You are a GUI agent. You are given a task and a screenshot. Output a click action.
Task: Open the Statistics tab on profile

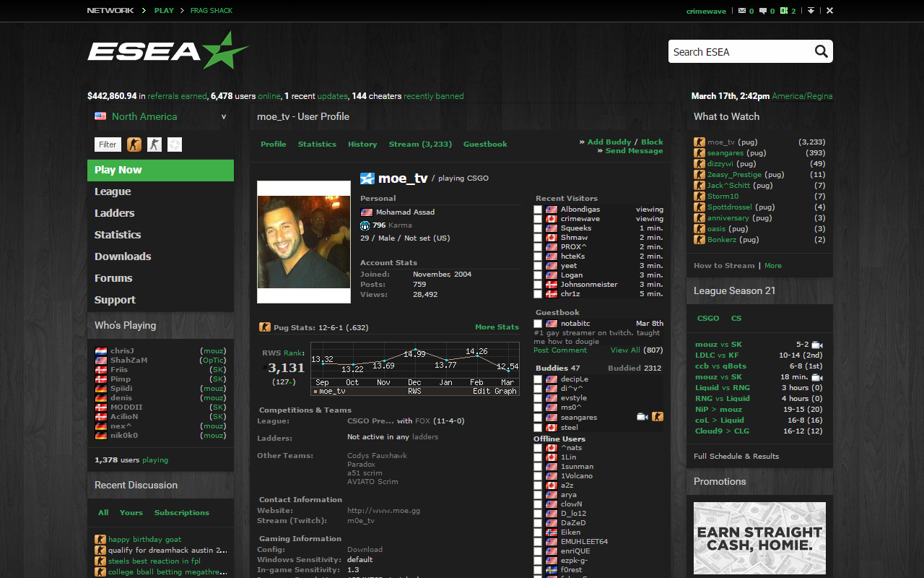(317, 144)
